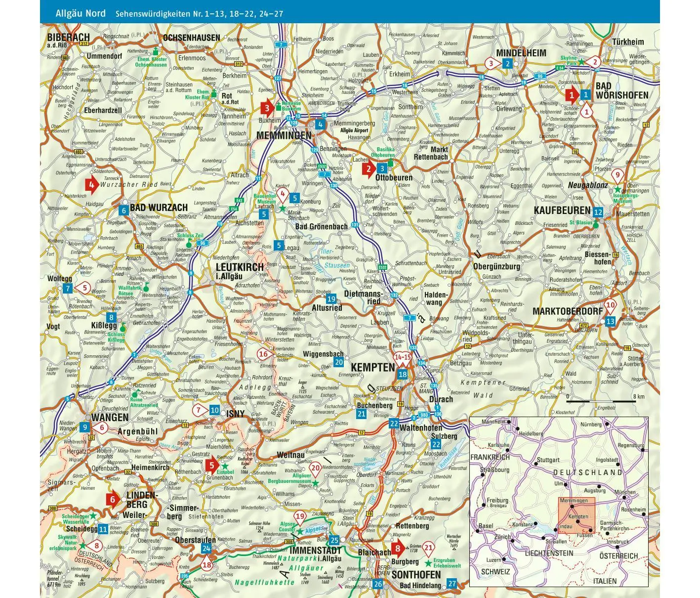The image size is (700, 598).
Task: Select blue square 24 at Oberstaufen
Action: pos(206,549)
